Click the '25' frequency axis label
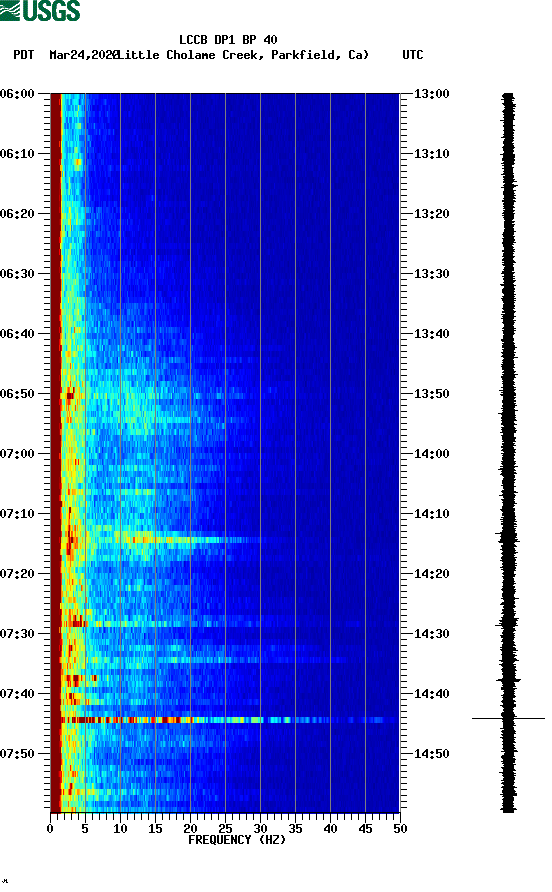Viewport: 552px width, 892px height. (x=225, y=829)
